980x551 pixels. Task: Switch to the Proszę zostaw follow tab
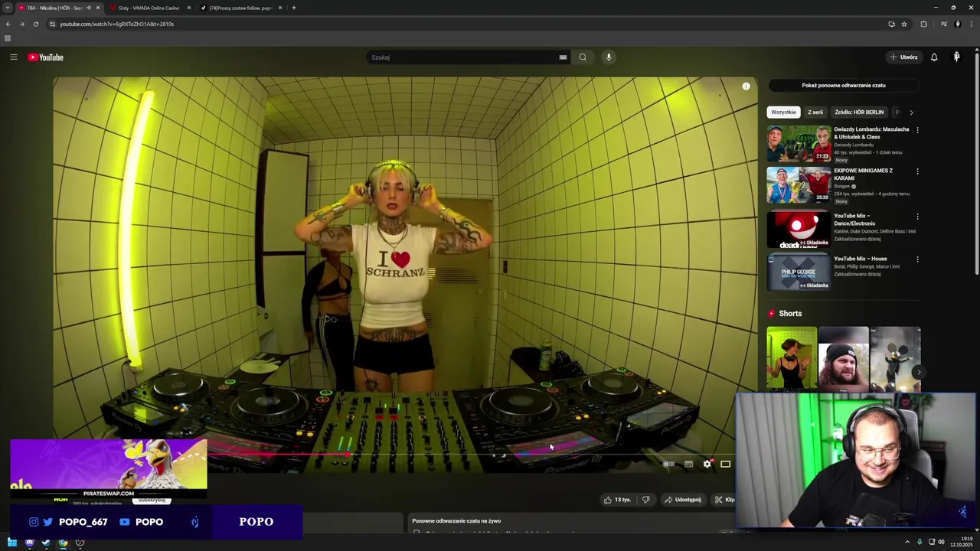click(240, 8)
